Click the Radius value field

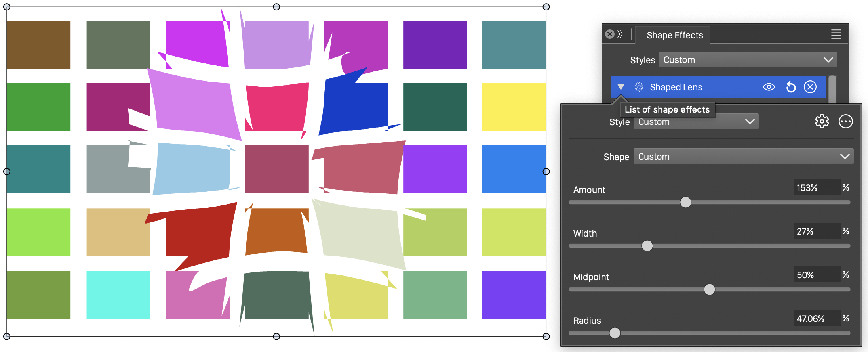(816, 319)
